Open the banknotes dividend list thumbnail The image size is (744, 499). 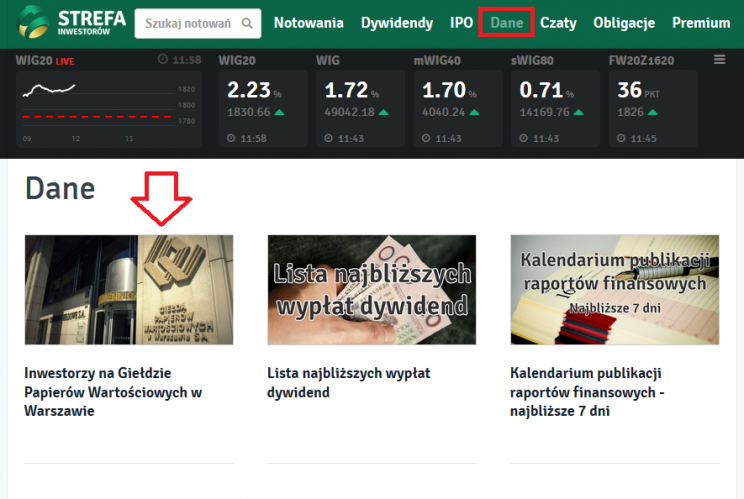click(x=371, y=290)
